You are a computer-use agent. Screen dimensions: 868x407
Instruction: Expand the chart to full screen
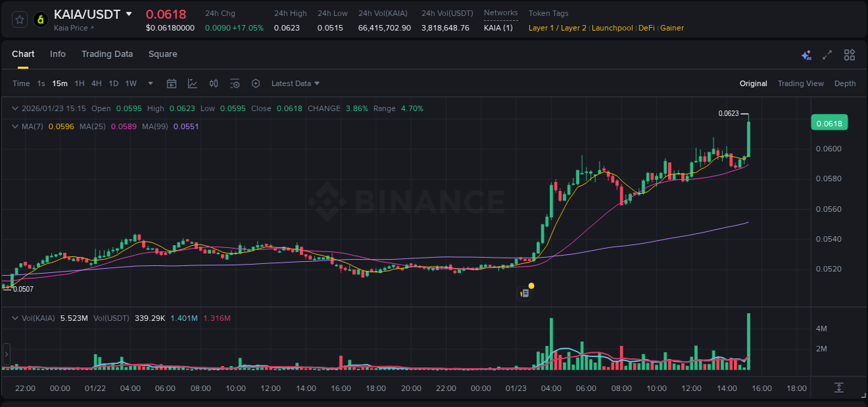coord(826,54)
